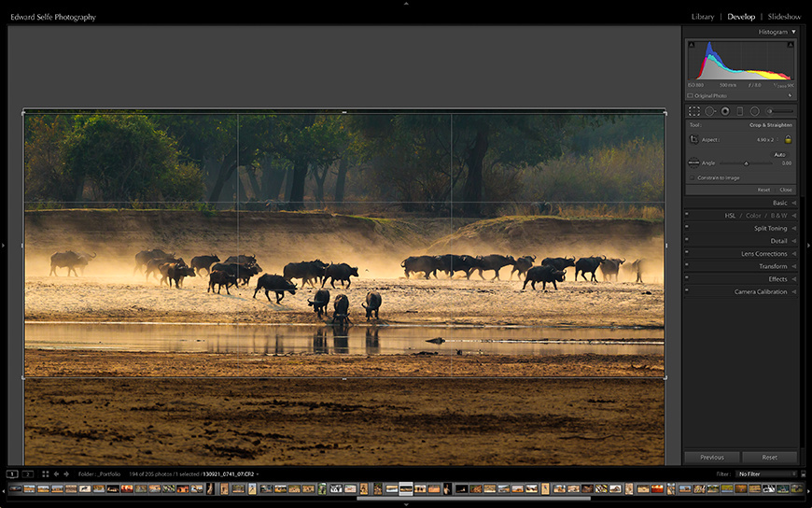Collapse the Histogram panel
812x508 pixels.
point(793,32)
